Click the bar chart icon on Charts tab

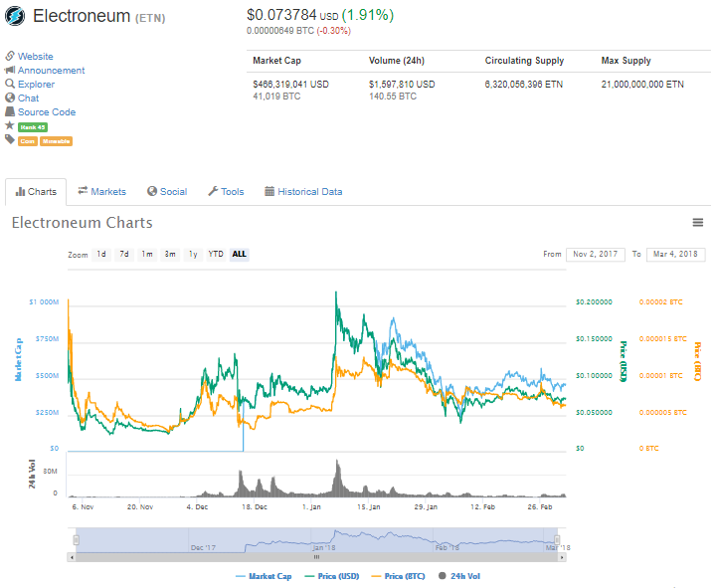pyautogui.click(x=20, y=191)
